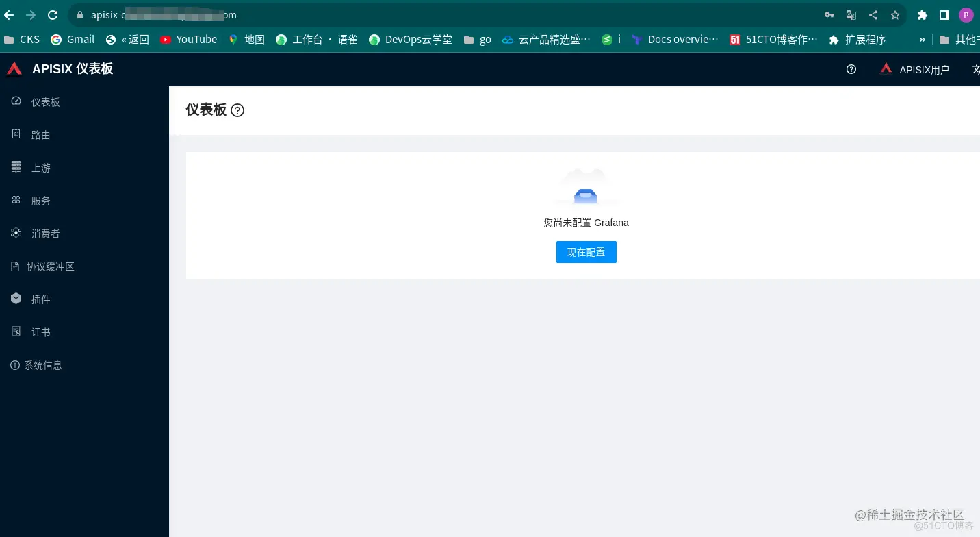Open the 扩展程序 bookmark
980x537 pixels.
pos(857,40)
